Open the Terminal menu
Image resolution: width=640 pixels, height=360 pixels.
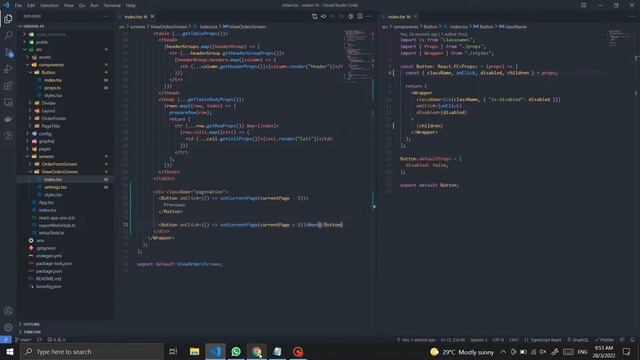(112, 5)
